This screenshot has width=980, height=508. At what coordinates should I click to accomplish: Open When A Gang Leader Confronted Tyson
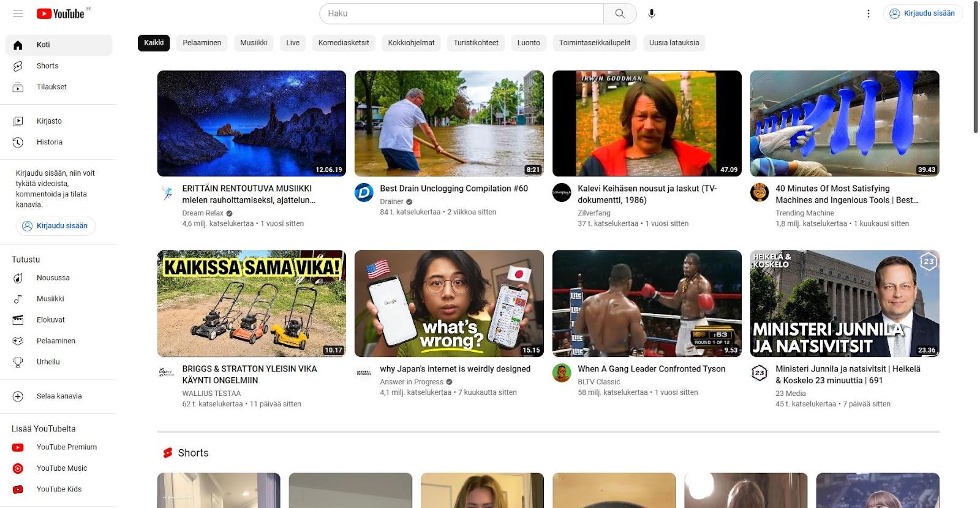click(651, 368)
